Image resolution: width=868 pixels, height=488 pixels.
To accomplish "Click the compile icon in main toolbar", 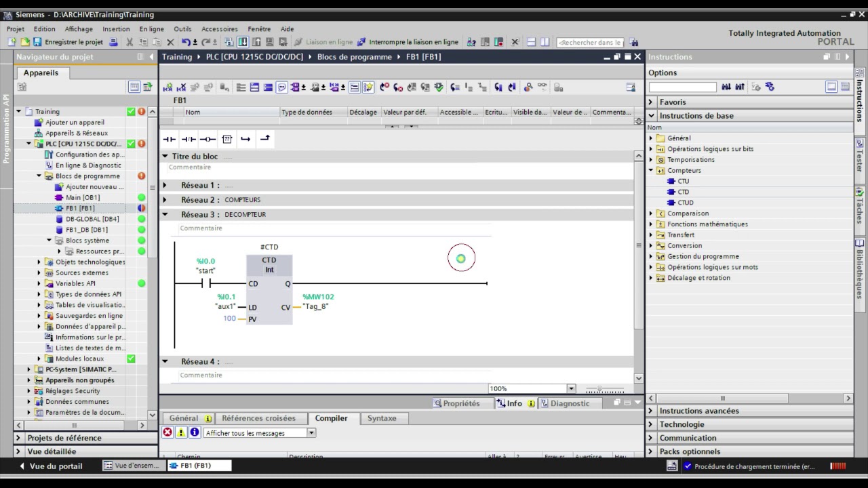I will pyautogui.click(x=229, y=42).
